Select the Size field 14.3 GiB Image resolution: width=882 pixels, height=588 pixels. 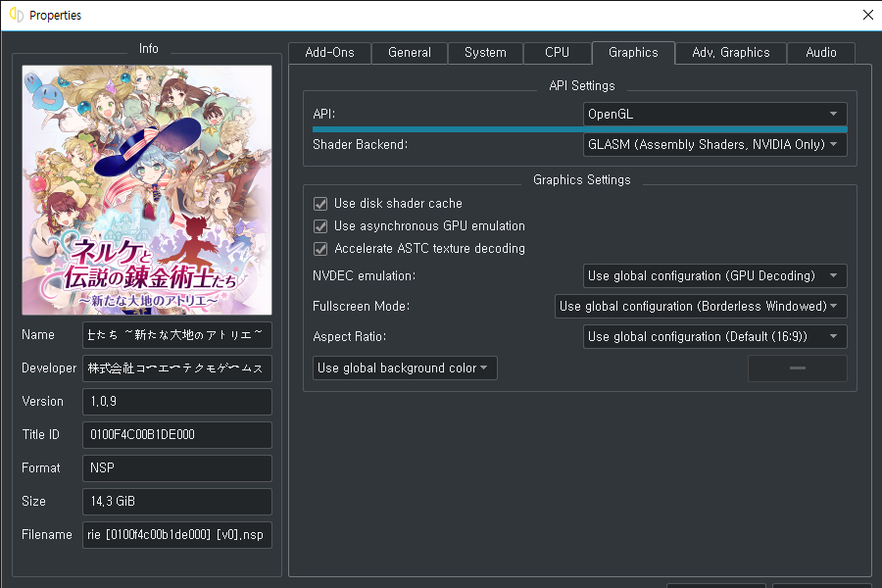click(x=177, y=502)
